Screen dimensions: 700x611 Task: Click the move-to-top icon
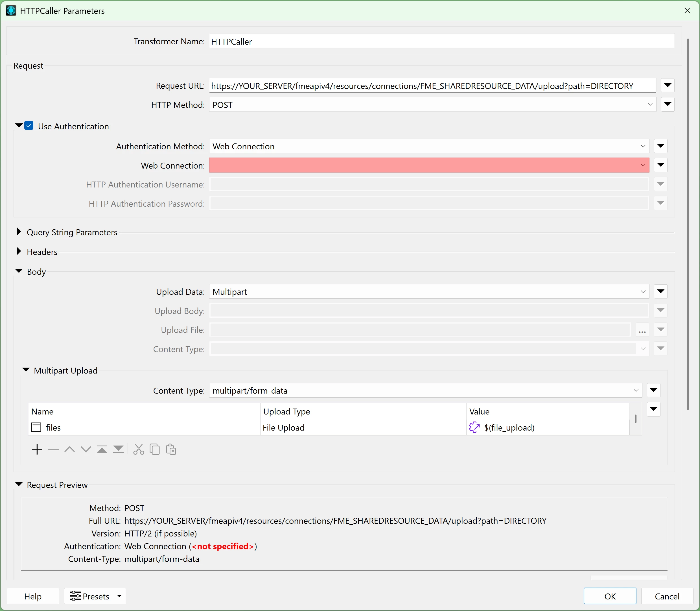click(102, 449)
